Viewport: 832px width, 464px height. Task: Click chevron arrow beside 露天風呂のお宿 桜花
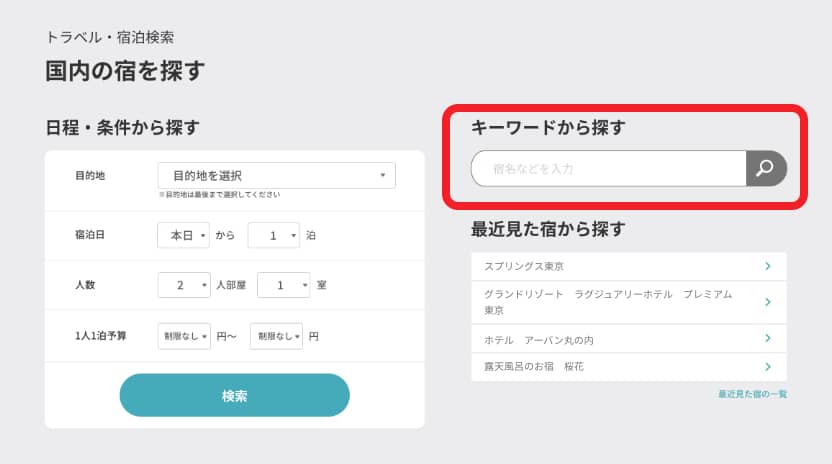tap(767, 367)
